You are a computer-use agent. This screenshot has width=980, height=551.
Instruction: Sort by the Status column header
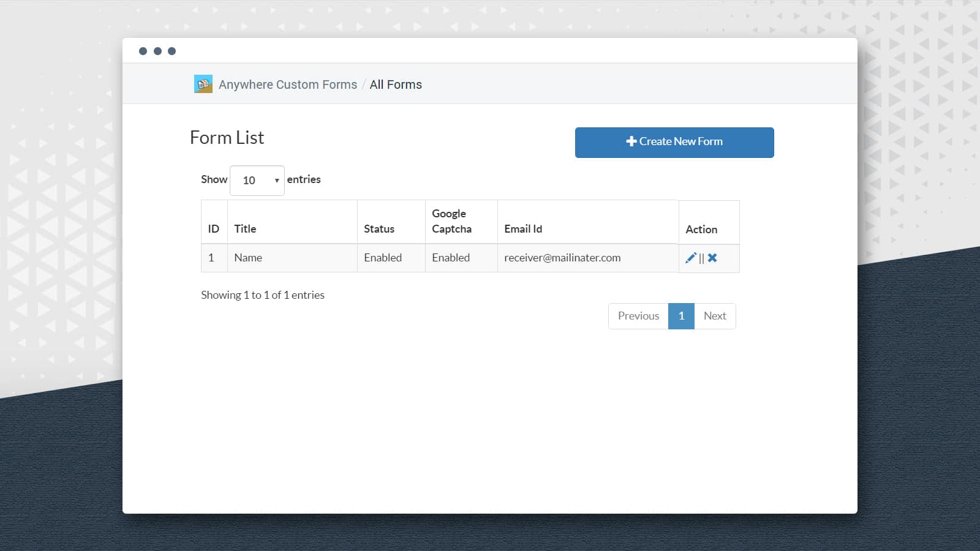coord(379,228)
